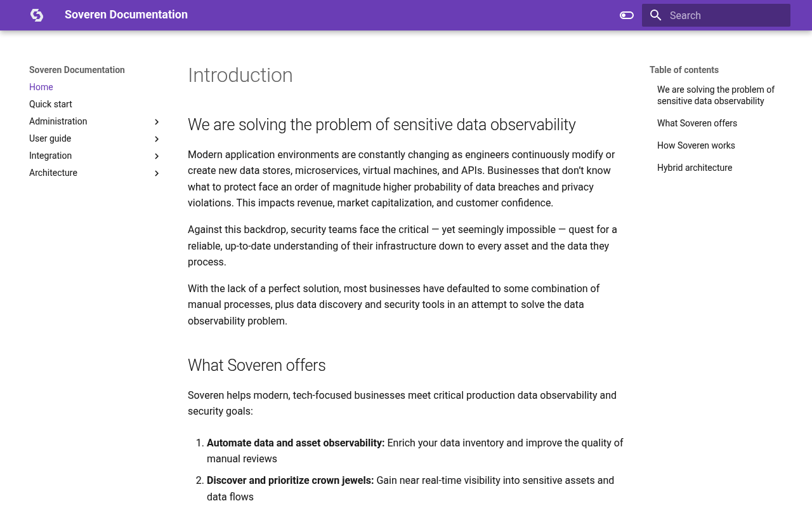Expand the User guide section chevron

click(x=157, y=138)
